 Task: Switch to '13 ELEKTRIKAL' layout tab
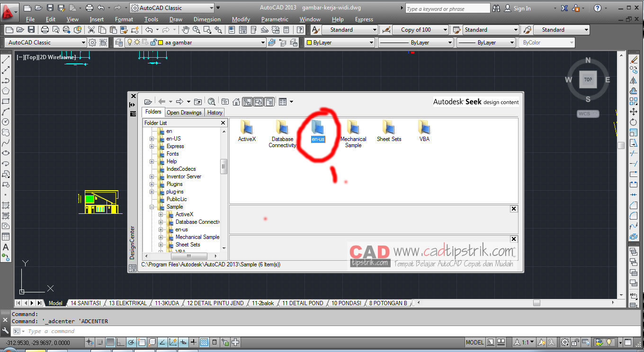(x=128, y=303)
